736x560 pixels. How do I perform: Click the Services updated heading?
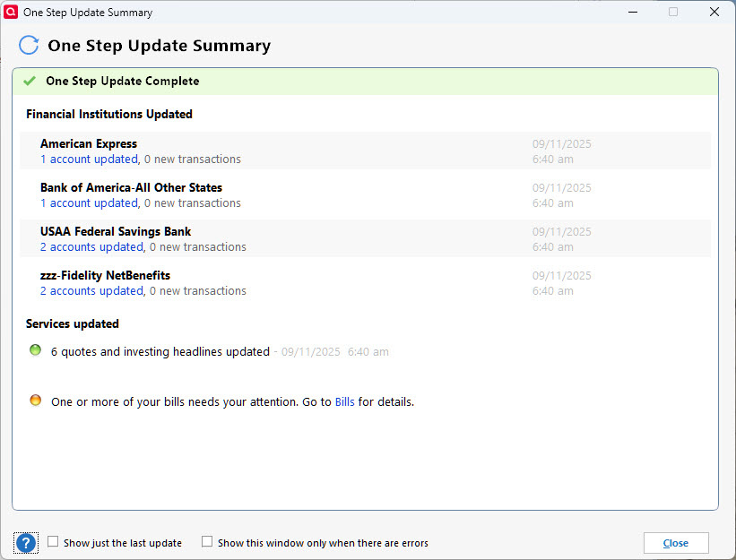tap(73, 323)
